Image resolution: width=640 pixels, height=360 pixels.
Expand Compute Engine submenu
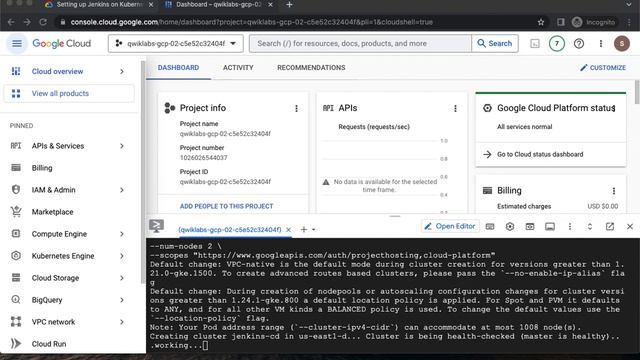[122, 234]
